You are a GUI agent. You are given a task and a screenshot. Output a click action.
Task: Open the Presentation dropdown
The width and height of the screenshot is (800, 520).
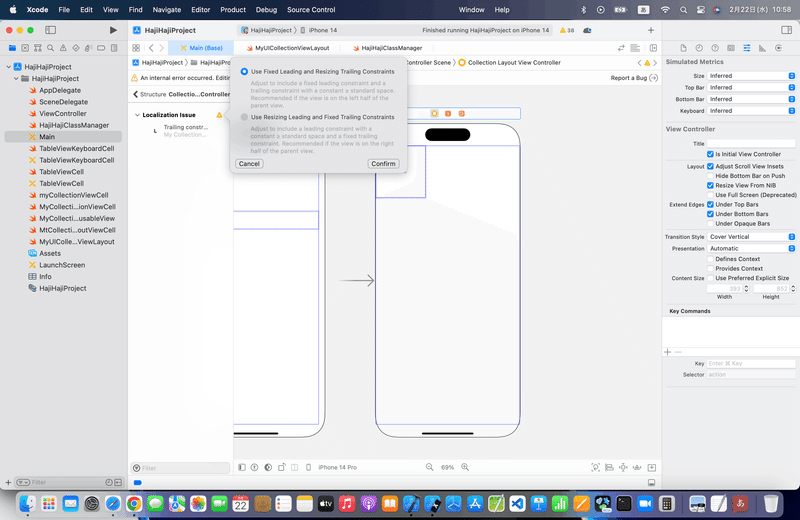click(751, 249)
